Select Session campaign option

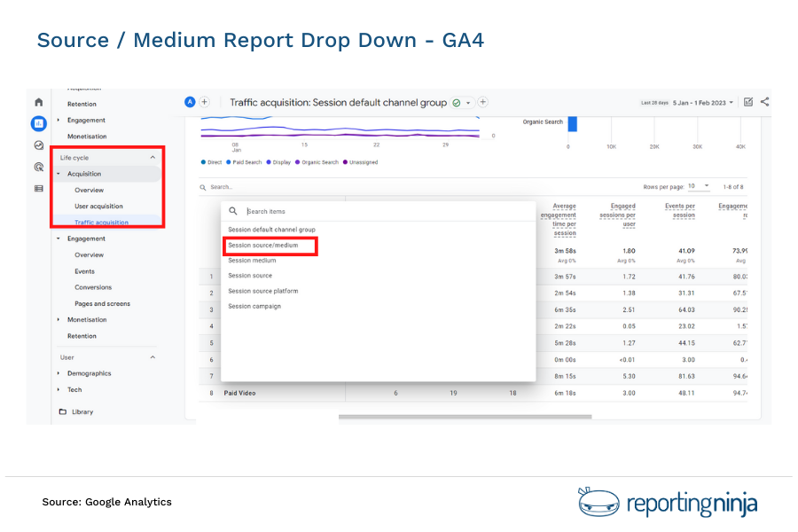(x=254, y=307)
